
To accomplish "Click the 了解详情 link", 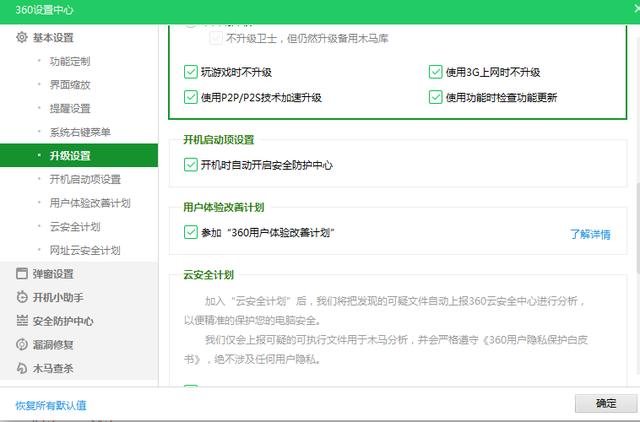I will click(x=590, y=234).
